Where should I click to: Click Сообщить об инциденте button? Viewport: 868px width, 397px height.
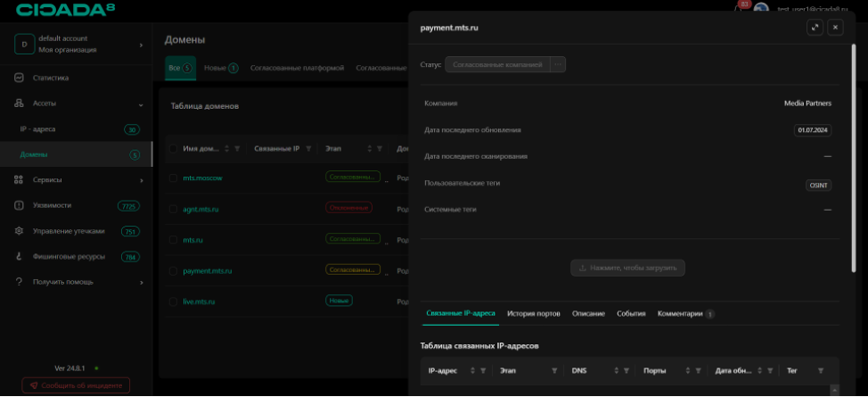pos(76,385)
